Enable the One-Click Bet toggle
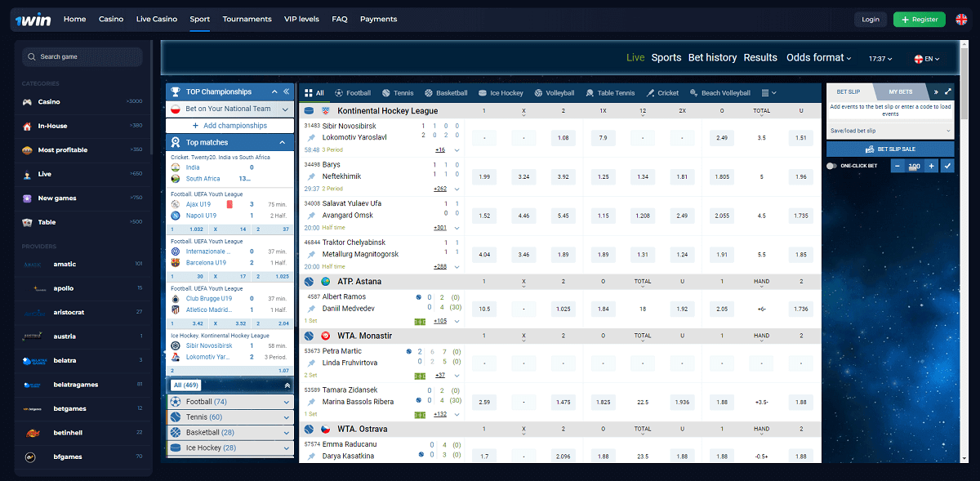 [831, 166]
